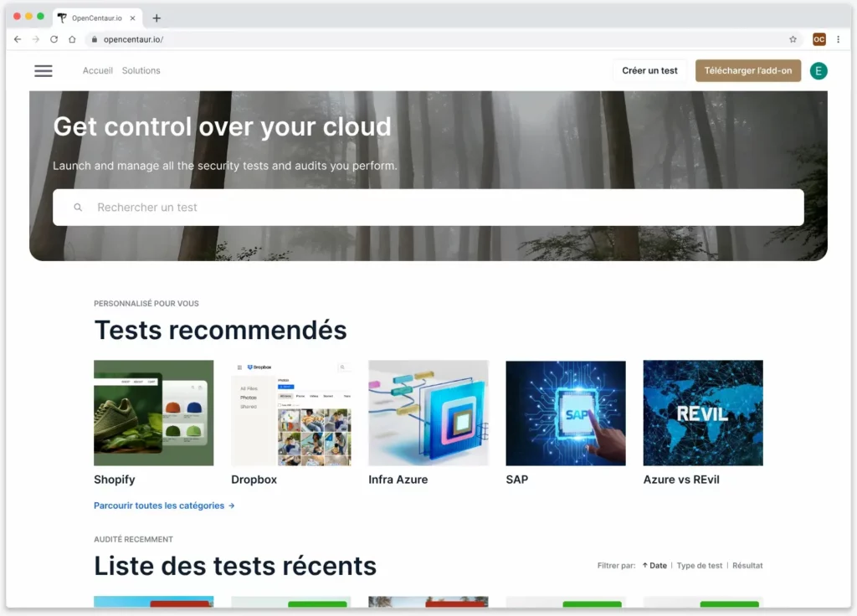Reload the page with the refresh icon
This screenshot has width=857, height=616.
coord(54,39)
